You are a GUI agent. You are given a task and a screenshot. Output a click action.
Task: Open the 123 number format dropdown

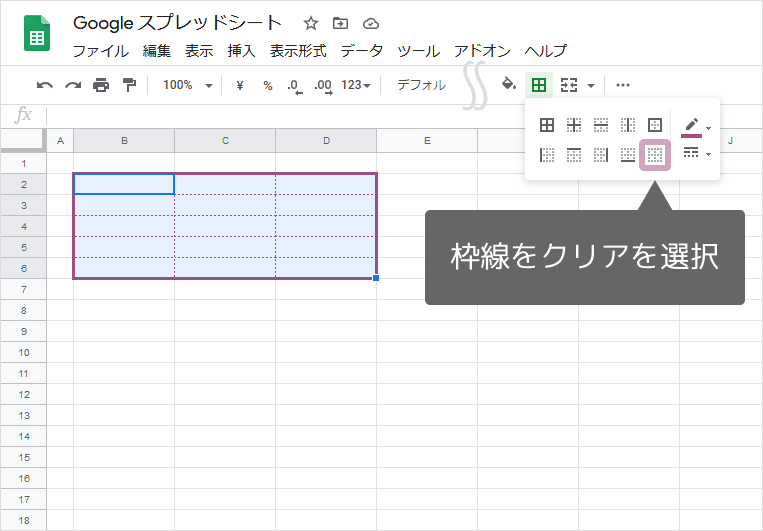click(356, 86)
